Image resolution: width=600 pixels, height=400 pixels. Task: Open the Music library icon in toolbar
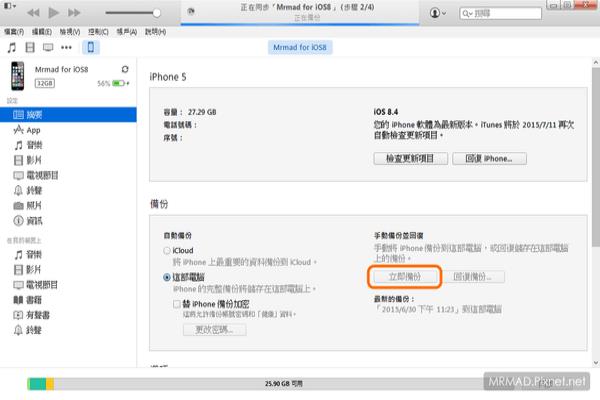[x=11, y=47]
